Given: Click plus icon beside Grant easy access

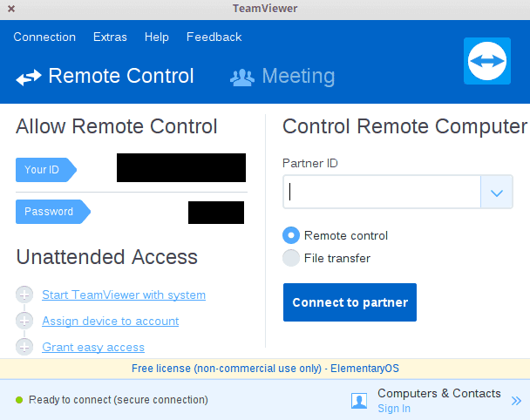Looking at the screenshot, I should 24,347.
